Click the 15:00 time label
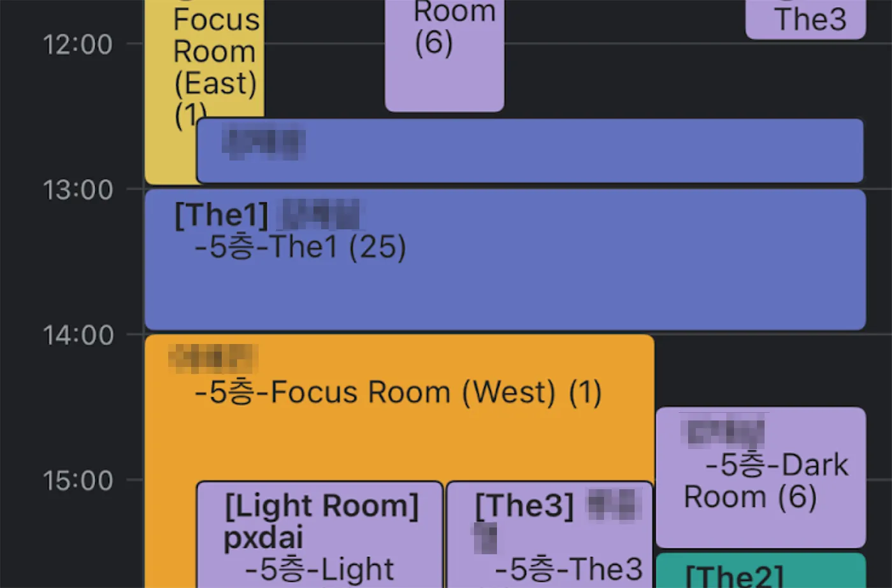Viewport: 892px width, 588px height. tap(78, 480)
